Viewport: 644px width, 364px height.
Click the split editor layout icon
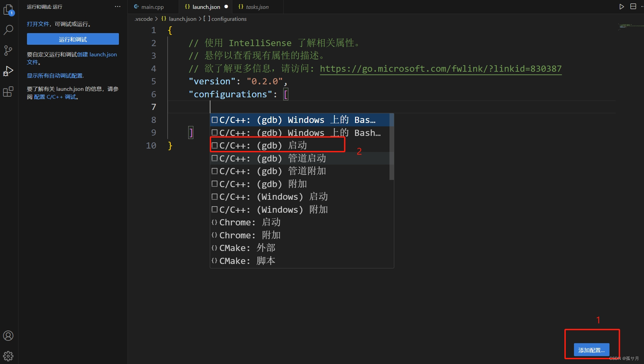click(633, 6)
